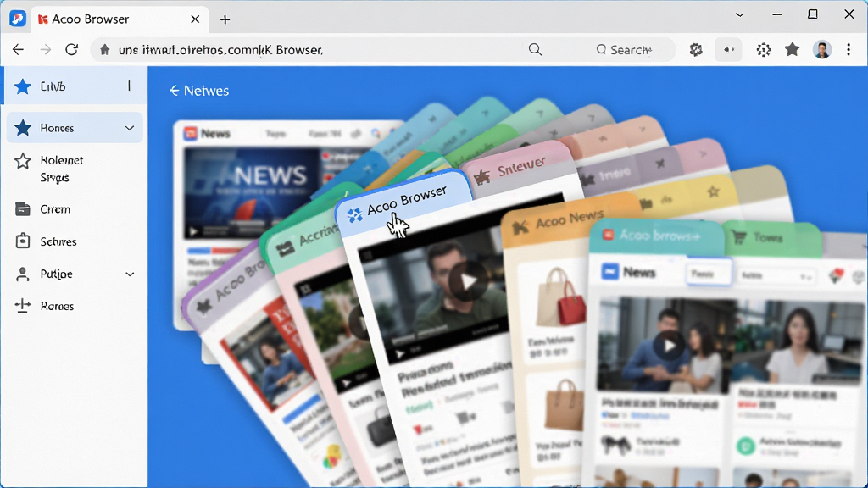This screenshot has width=868, height=488.
Task: Close the Acoo Browser tab
Action: tap(195, 19)
